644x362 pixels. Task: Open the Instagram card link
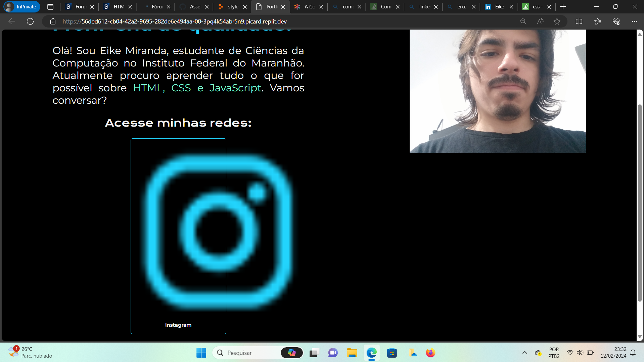(178, 236)
